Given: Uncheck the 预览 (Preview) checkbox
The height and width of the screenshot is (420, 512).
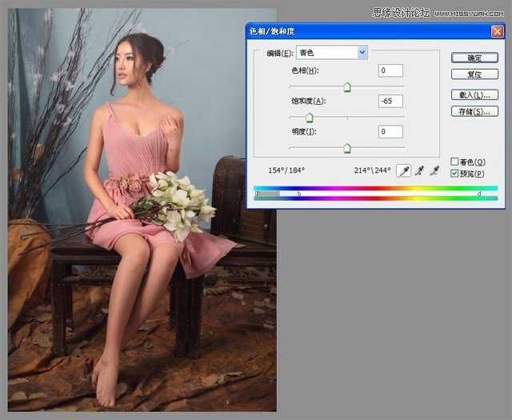Looking at the screenshot, I should point(454,173).
